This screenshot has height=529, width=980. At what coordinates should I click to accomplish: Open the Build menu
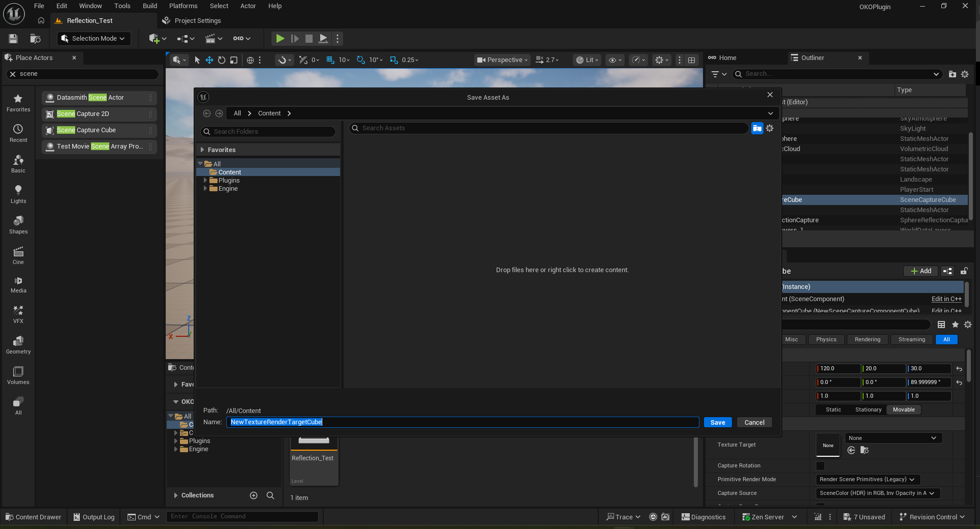(x=150, y=6)
